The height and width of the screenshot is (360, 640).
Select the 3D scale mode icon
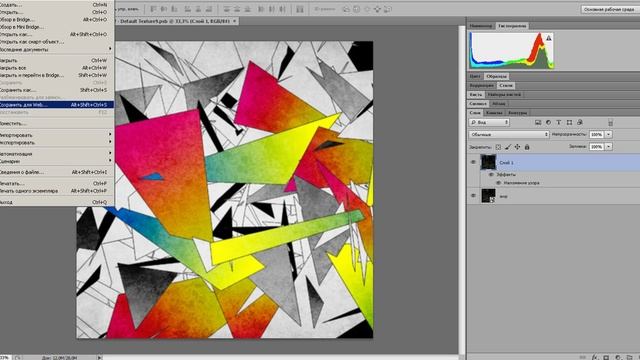pyautogui.click(x=388, y=9)
